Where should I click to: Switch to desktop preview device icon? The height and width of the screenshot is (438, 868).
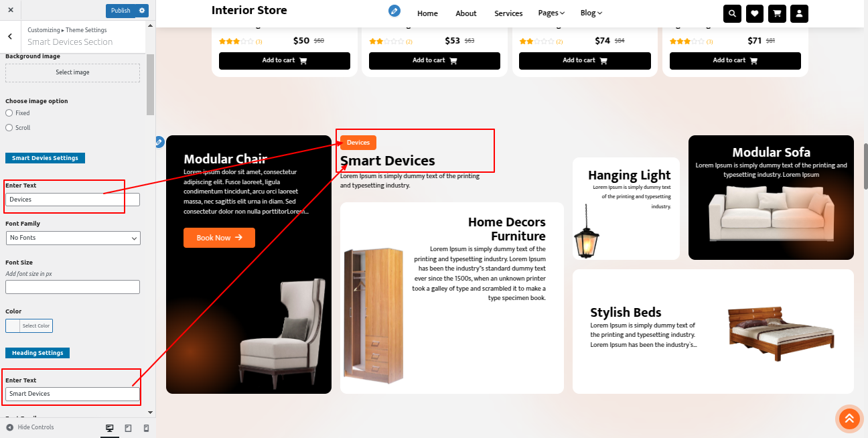(x=109, y=428)
